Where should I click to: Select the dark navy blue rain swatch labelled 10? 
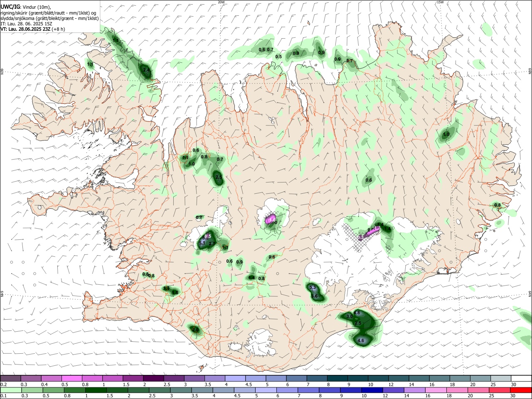coord(372,390)
